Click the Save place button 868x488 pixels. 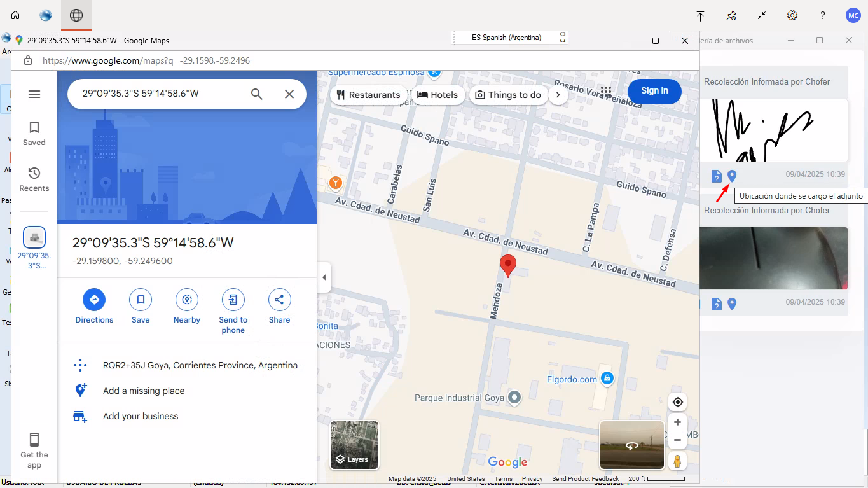pyautogui.click(x=141, y=307)
